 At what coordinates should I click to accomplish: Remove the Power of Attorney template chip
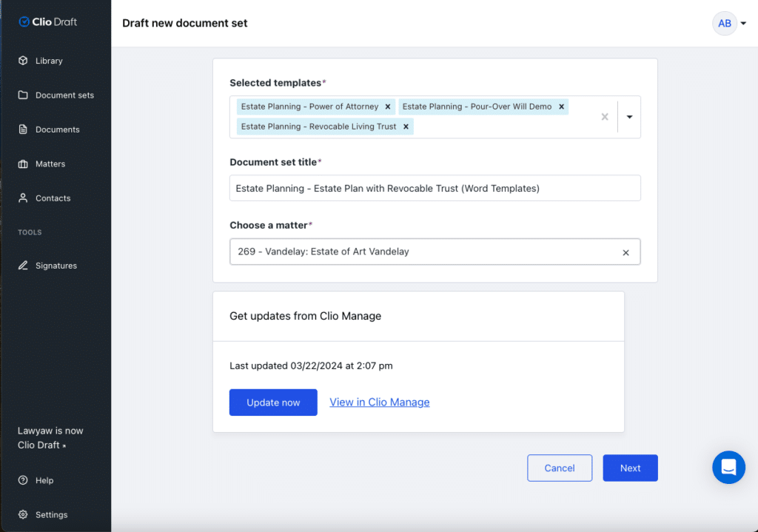point(388,106)
